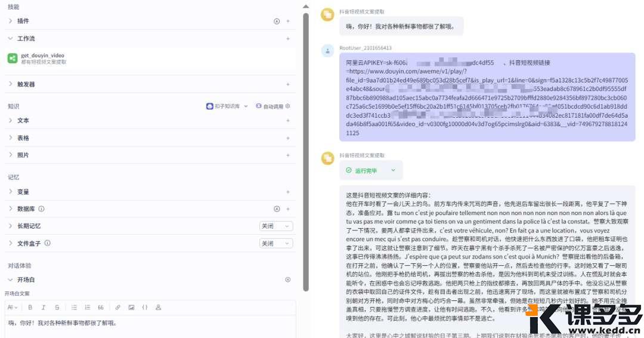Add a database via the 数据库 plus icon

(x=288, y=209)
